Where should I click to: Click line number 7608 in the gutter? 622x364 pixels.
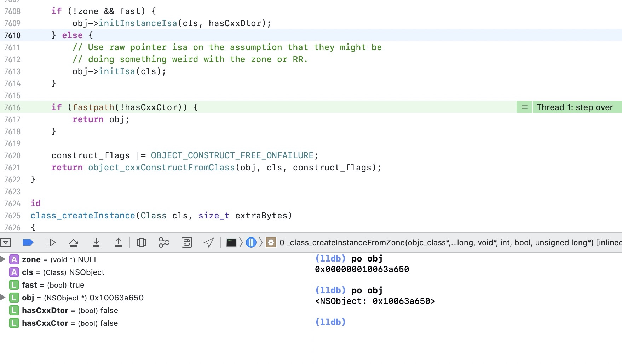pos(12,11)
